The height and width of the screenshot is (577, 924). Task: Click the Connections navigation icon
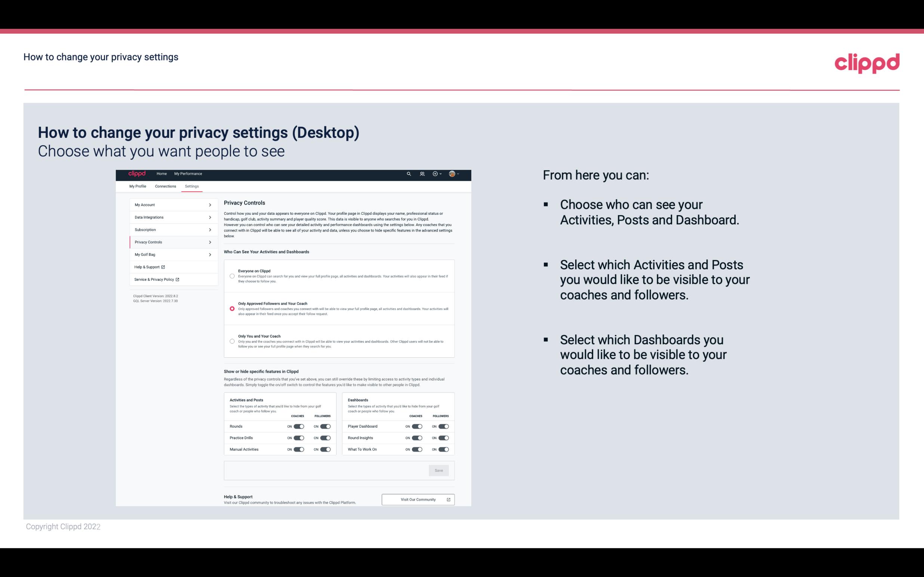164,186
